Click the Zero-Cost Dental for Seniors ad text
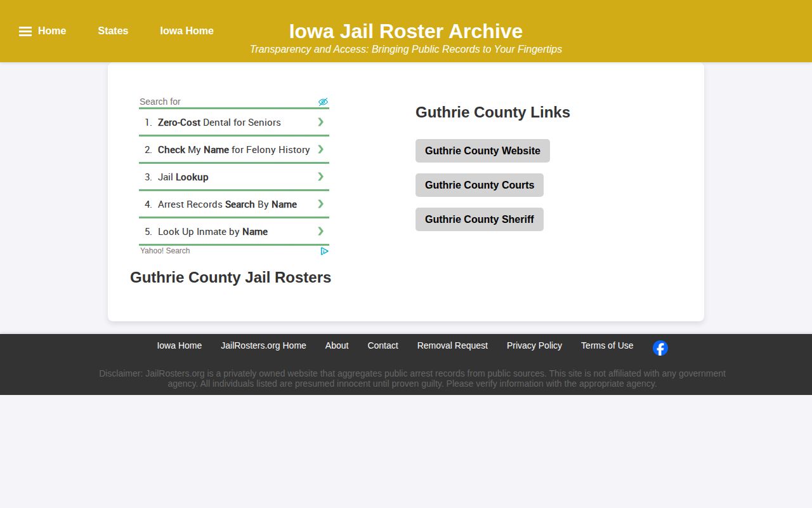Screen dimensions: 812x508 tap(219, 123)
